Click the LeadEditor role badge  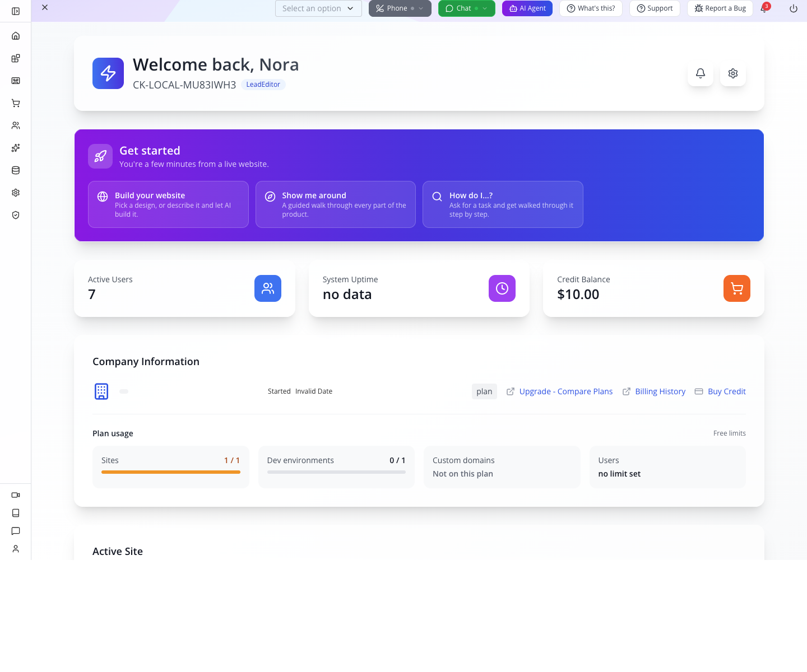click(x=263, y=85)
